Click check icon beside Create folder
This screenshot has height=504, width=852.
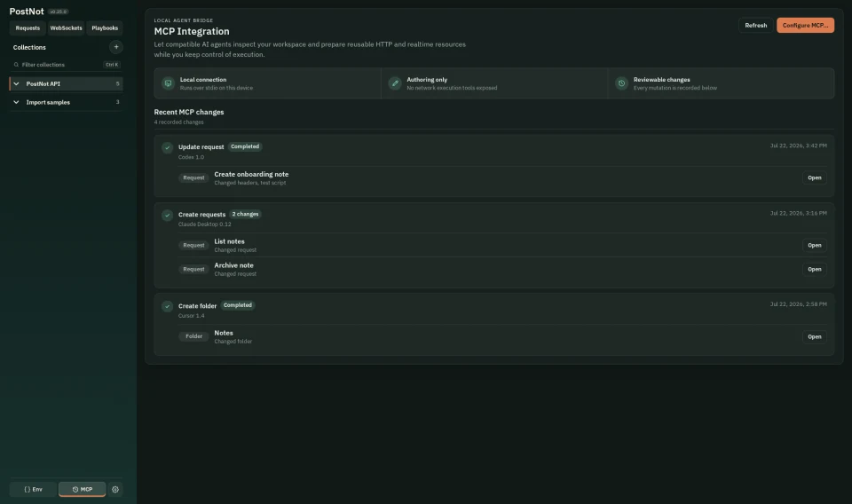click(168, 306)
